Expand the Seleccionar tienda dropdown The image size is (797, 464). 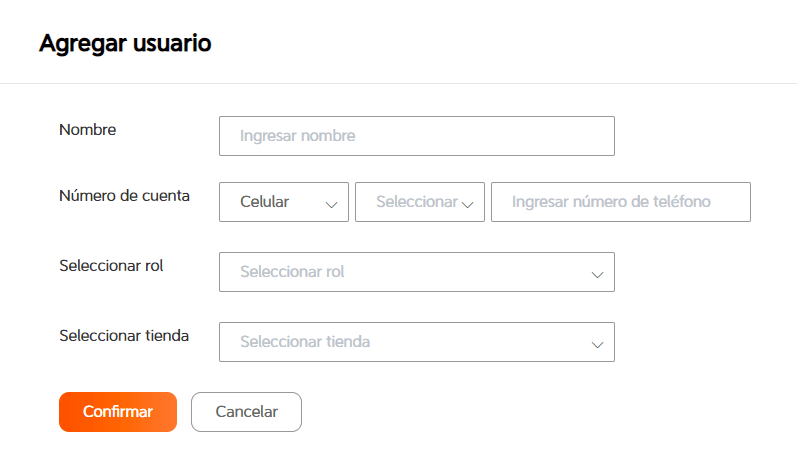pos(416,342)
